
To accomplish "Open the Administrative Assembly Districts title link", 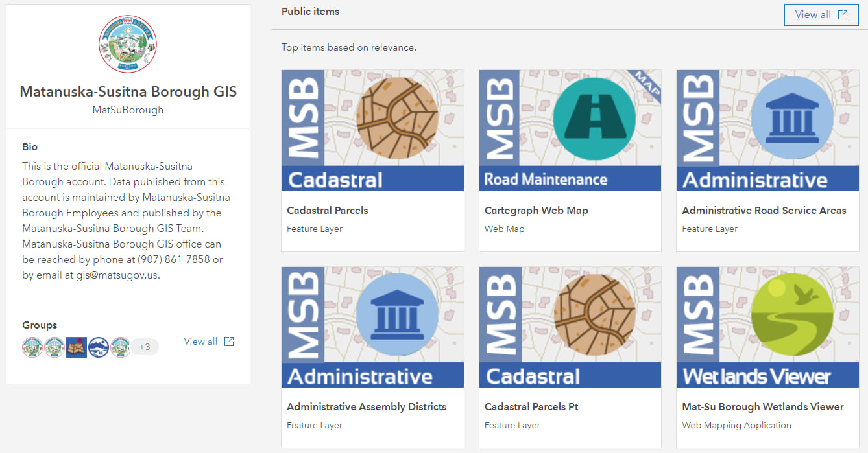I will (x=367, y=407).
